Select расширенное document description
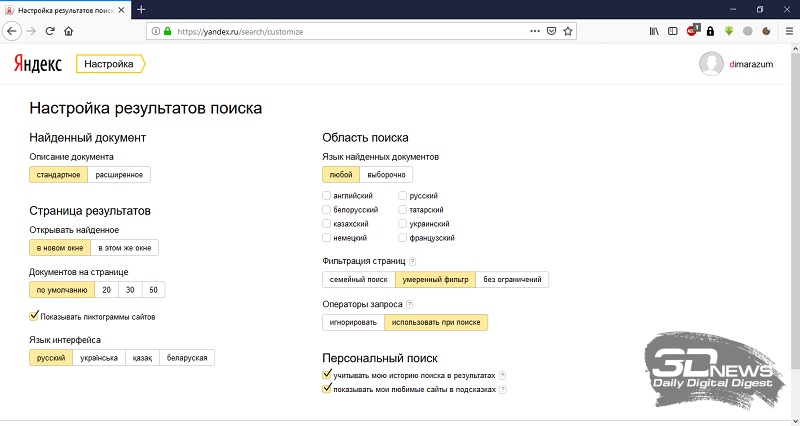The image size is (800, 426). tap(119, 174)
